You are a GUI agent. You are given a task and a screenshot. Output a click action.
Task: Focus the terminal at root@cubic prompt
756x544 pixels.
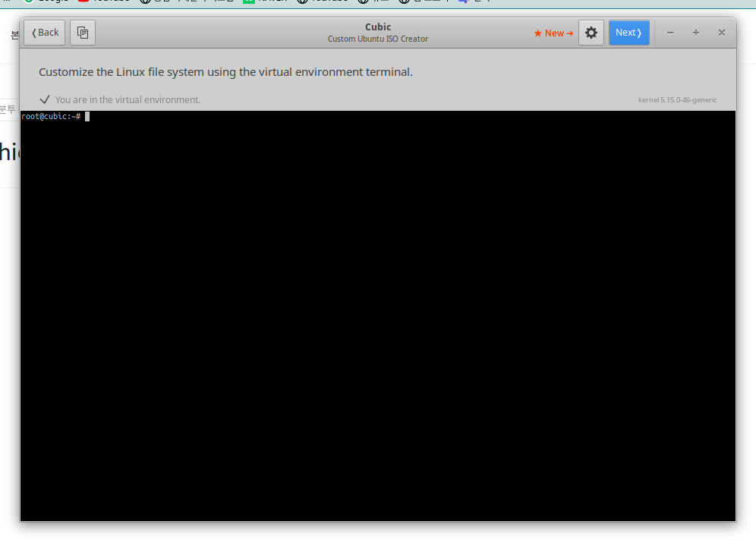point(378,316)
